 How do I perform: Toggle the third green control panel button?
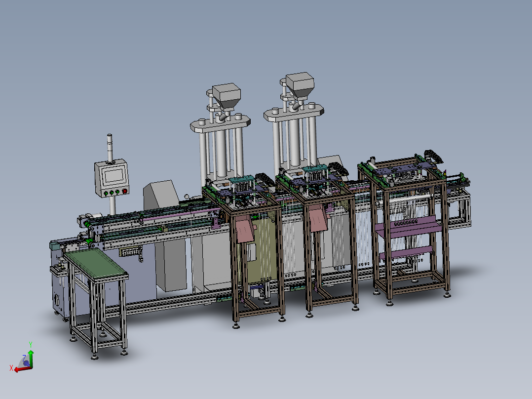click(x=117, y=192)
